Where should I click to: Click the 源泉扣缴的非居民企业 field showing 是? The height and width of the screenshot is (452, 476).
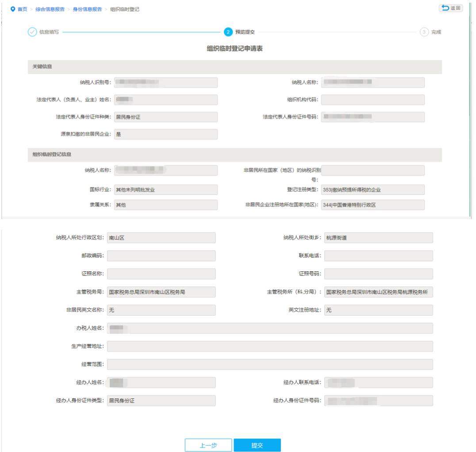click(x=165, y=134)
